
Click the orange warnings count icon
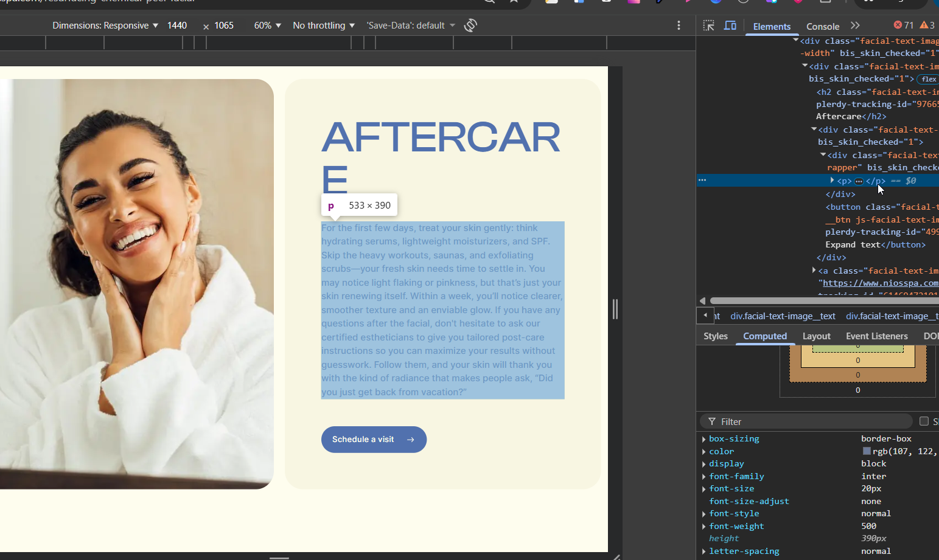[924, 25]
